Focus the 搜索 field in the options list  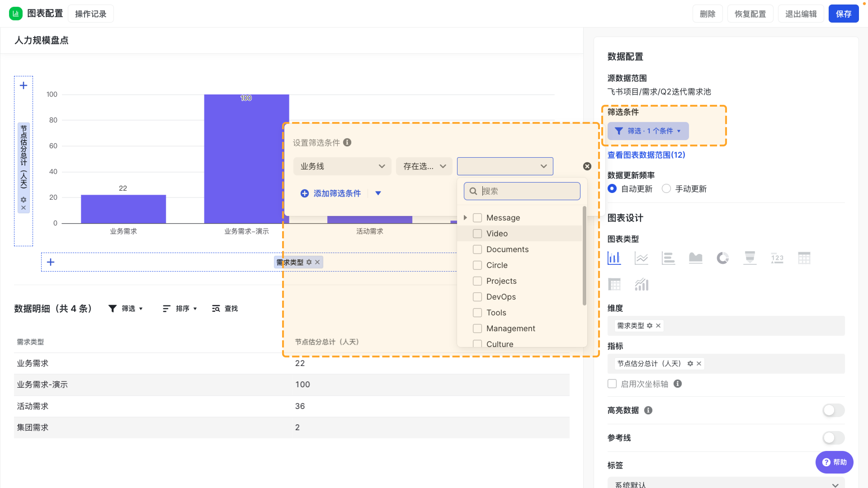point(522,191)
